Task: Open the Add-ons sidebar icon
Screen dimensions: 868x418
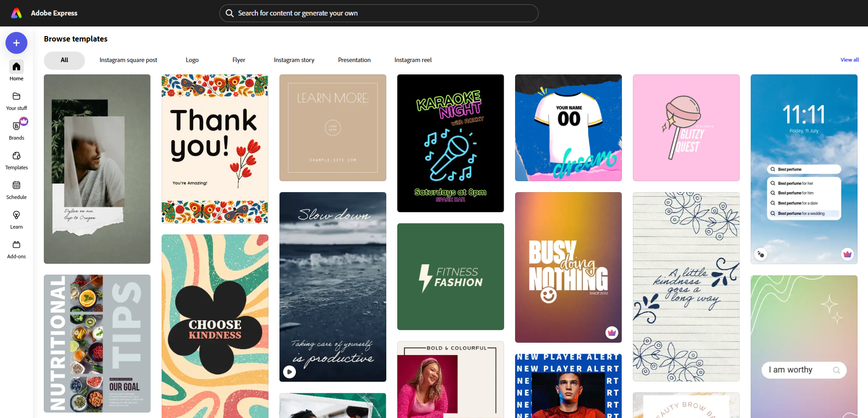Action: tap(16, 245)
